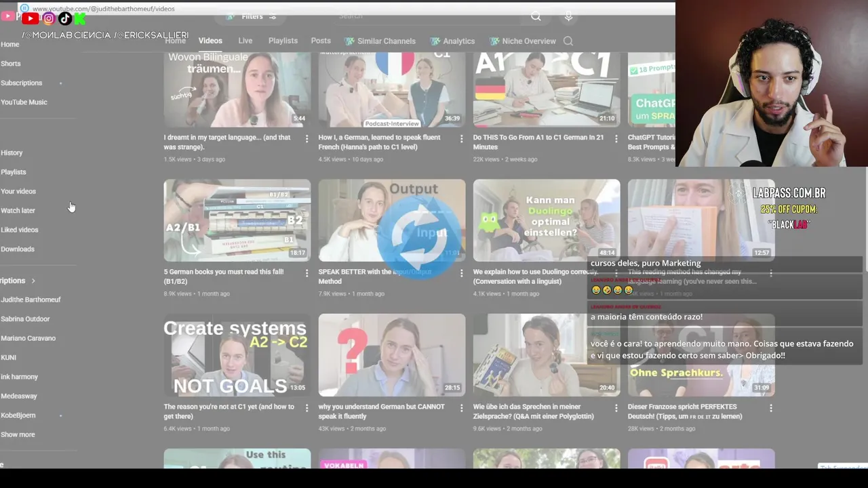Open the Similar Channels tab
The image size is (868, 488).
point(380,41)
